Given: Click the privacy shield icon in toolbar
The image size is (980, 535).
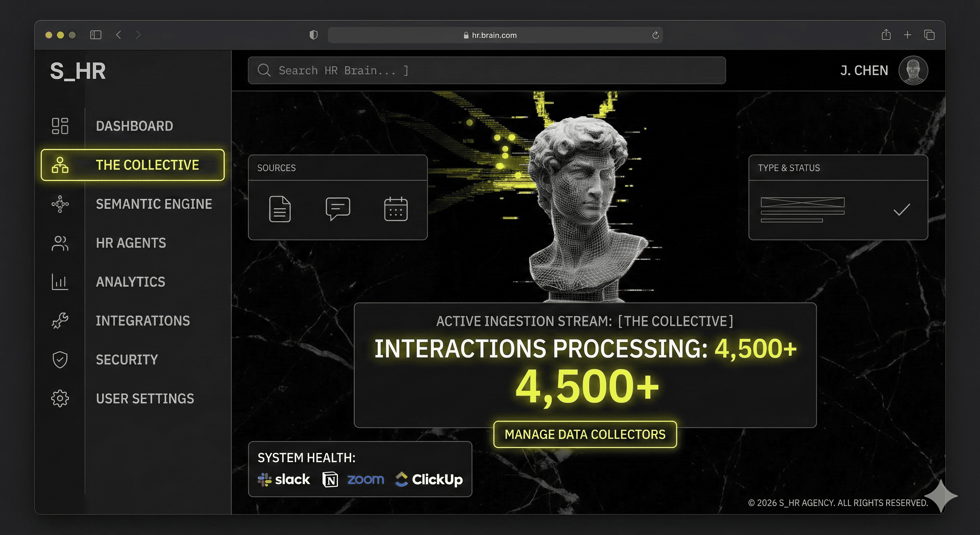Looking at the screenshot, I should click(314, 35).
